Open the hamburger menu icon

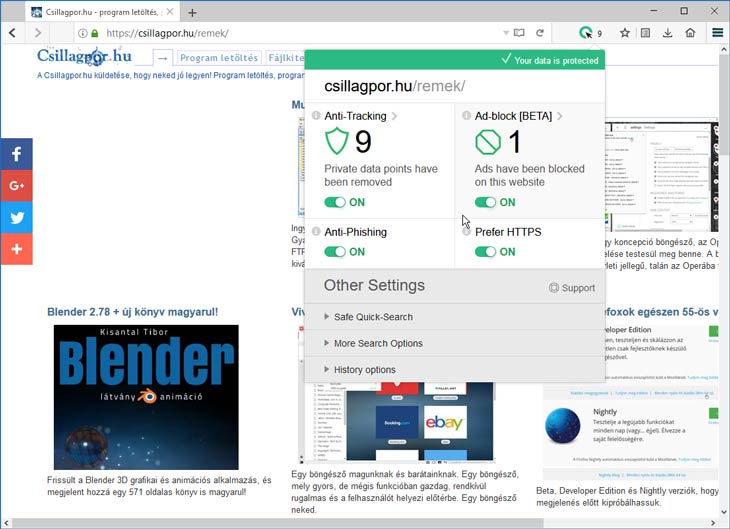coord(717,33)
